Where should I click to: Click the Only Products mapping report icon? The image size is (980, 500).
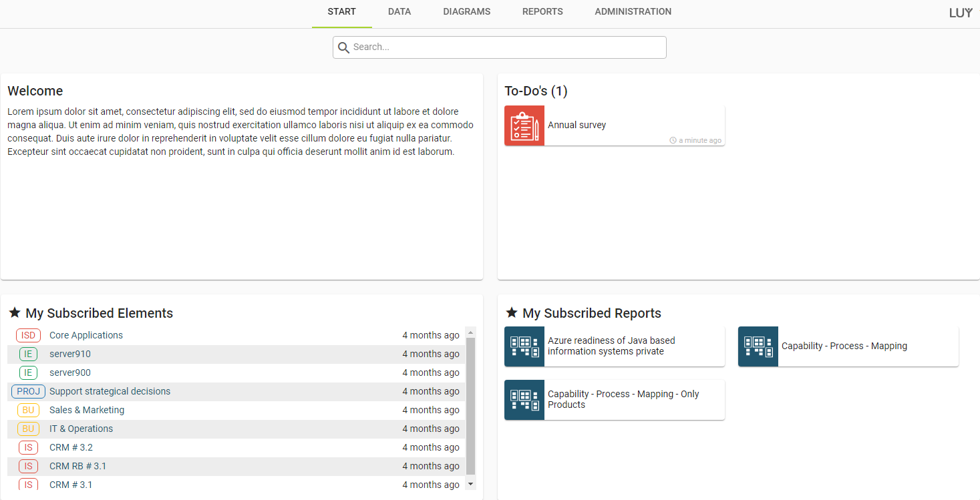coord(524,400)
